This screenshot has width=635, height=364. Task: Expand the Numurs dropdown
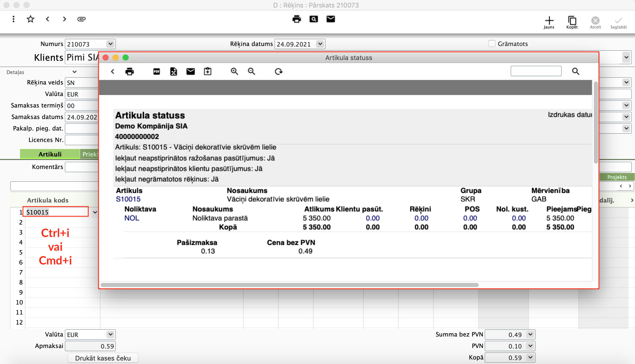pos(110,44)
